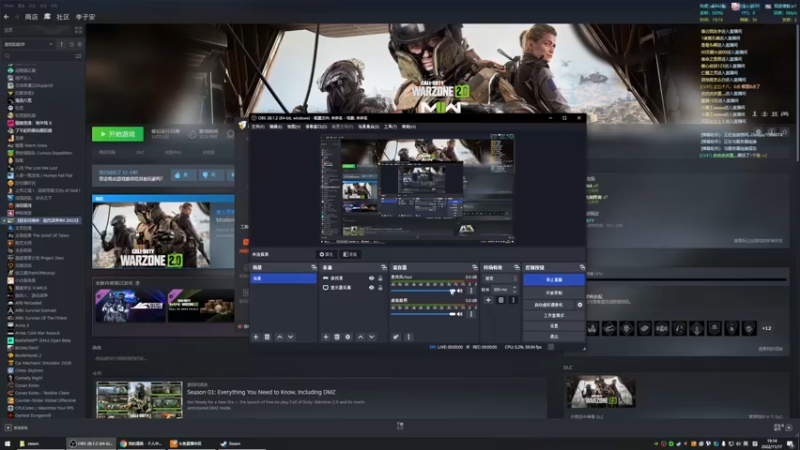Mute desktop audio speaker icon in Audio Mixer
Screen dimensions: 800x450
point(460,314)
